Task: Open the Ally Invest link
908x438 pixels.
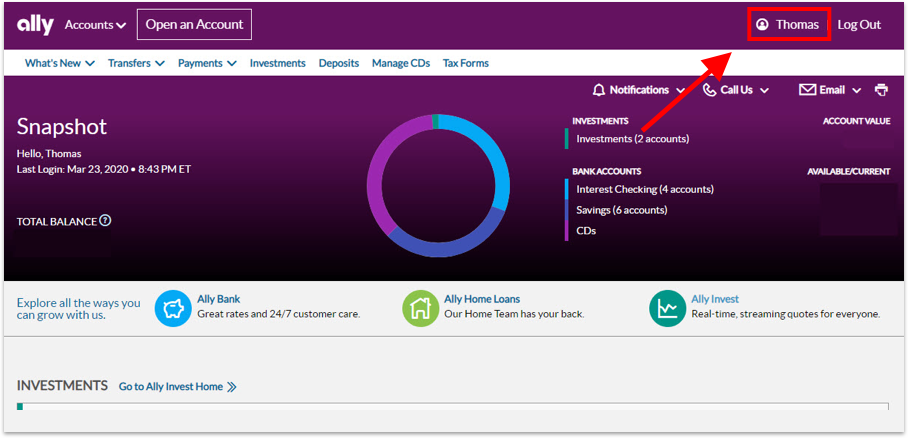Action: [715, 300]
